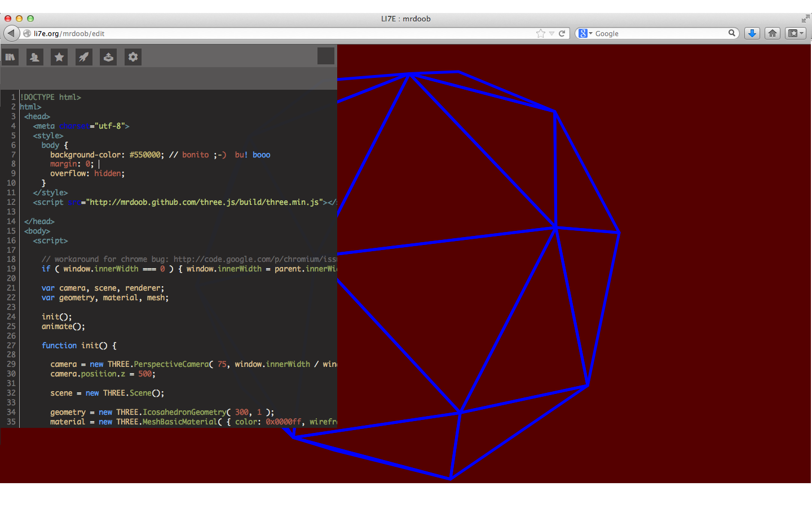Image resolution: width=812 pixels, height=508 pixels.
Task: Click the blue 'booo' comment word
Action: [262, 155]
